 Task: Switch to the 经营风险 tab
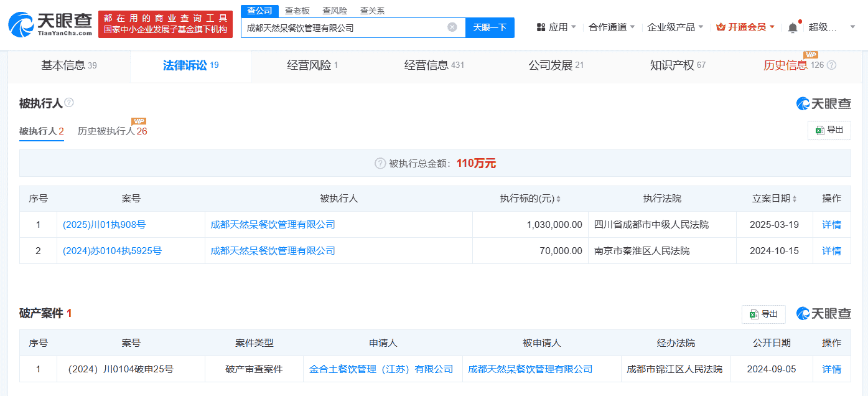pyautogui.click(x=312, y=65)
